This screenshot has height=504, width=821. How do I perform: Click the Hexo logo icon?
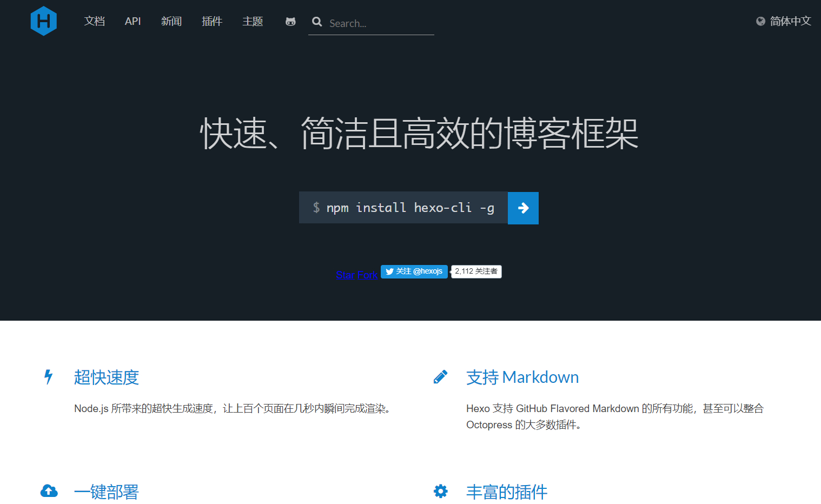pos(43,21)
